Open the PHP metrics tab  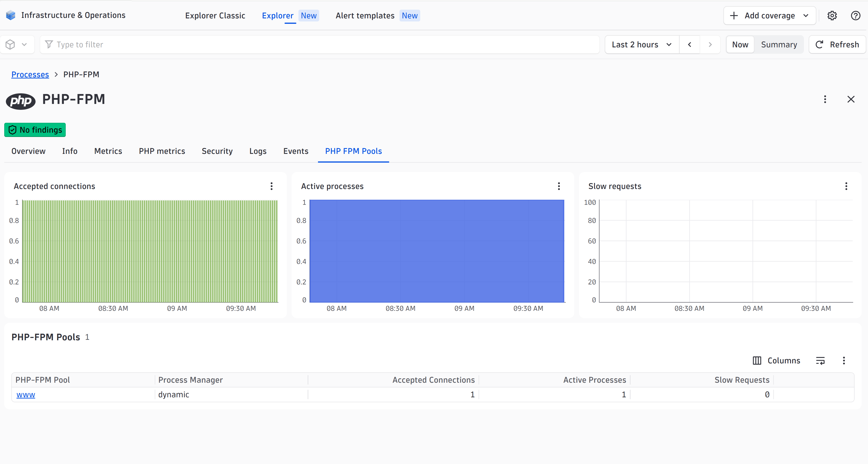coord(162,151)
